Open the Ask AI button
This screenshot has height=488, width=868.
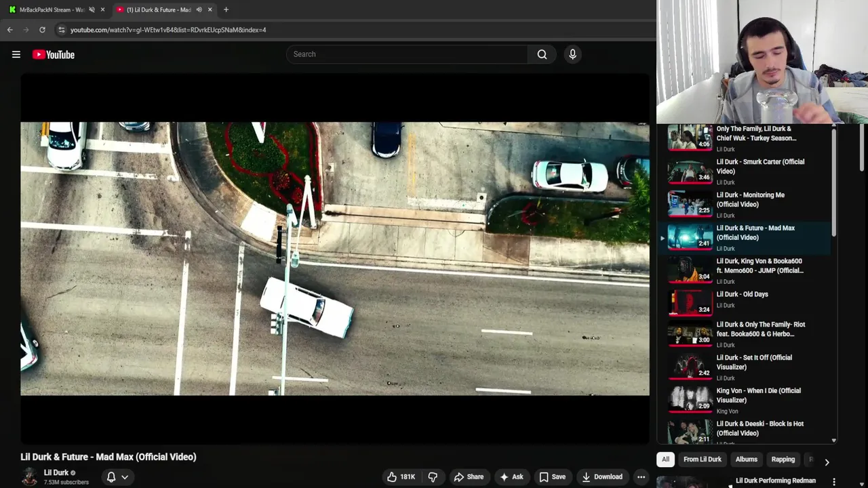coord(511,476)
